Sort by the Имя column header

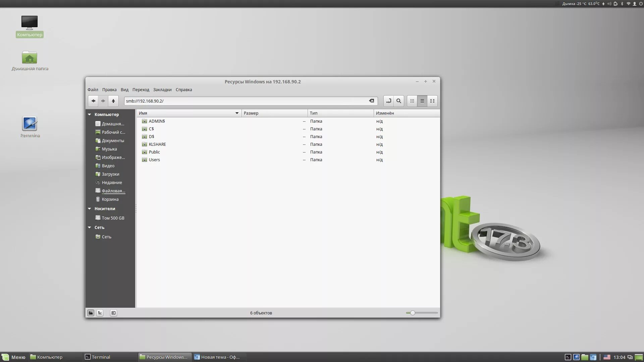point(188,113)
